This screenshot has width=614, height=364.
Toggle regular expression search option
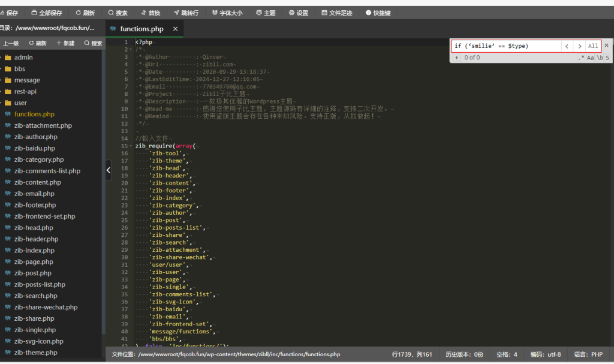(581, 58)
